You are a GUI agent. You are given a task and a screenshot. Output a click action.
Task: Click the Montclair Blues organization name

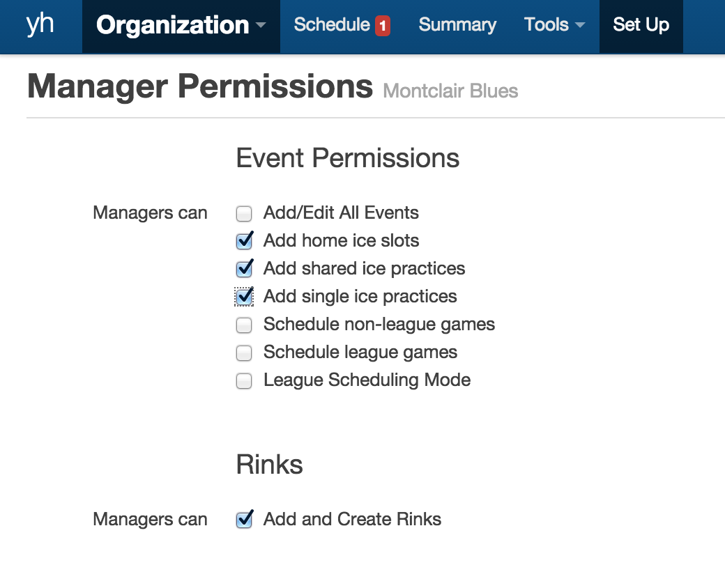(x=450, y=91)
